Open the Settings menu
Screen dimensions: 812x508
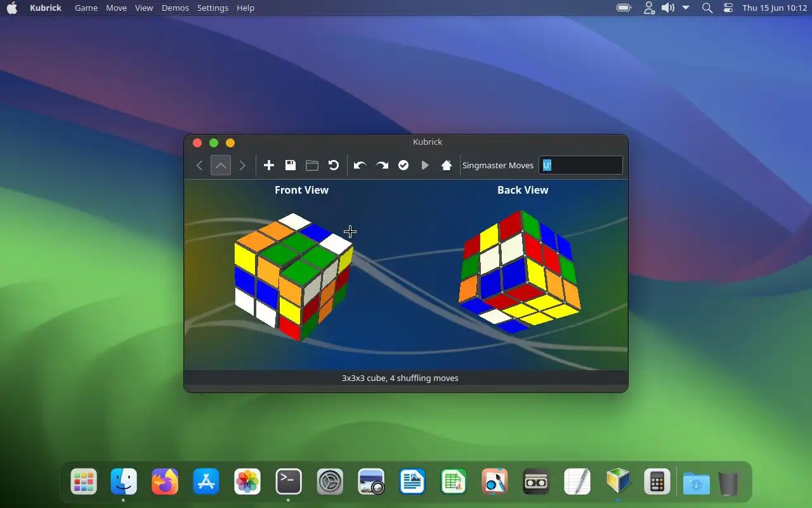pyautogui.click(x=213, y=8)
